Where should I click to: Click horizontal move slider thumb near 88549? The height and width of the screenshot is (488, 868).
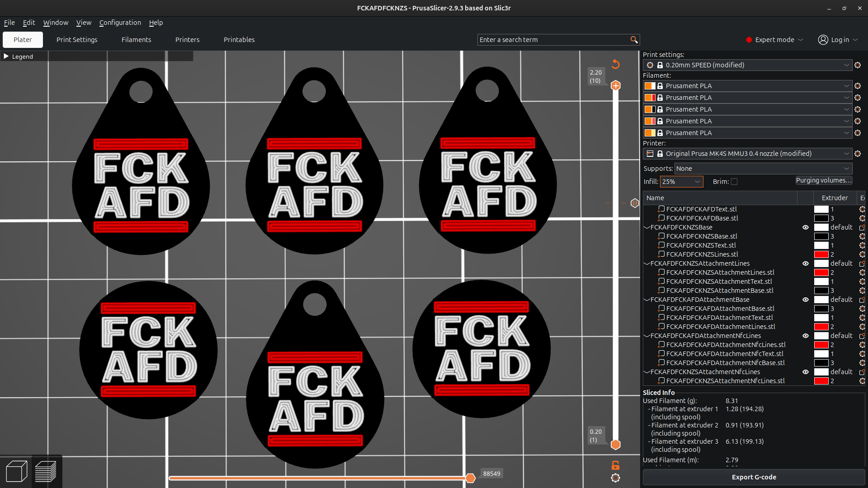(470, 478)
